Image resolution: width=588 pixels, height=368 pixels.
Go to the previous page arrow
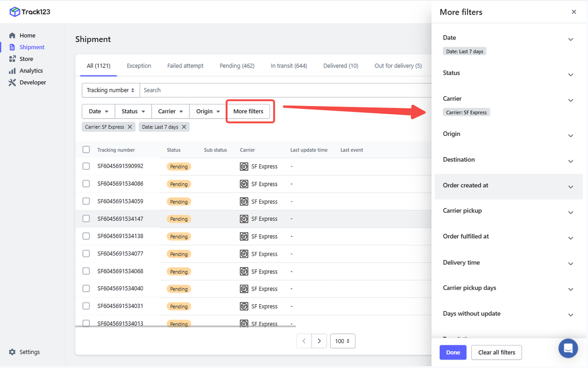(304, 341)
